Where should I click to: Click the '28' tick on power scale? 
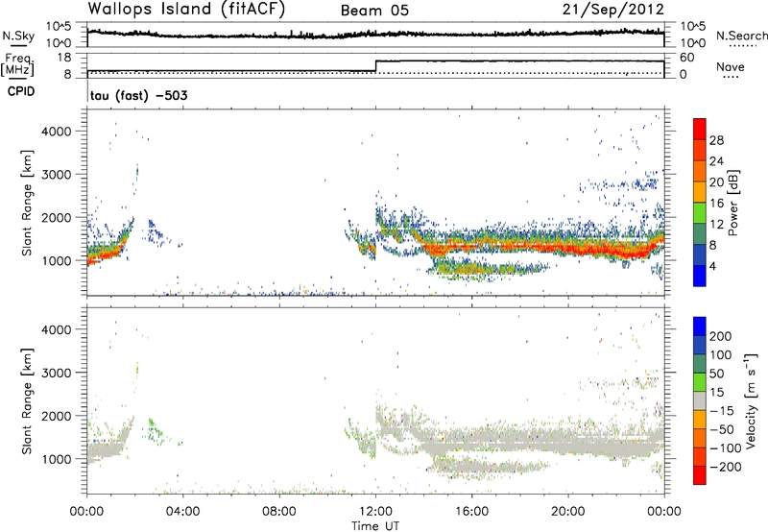pos(716,140)
